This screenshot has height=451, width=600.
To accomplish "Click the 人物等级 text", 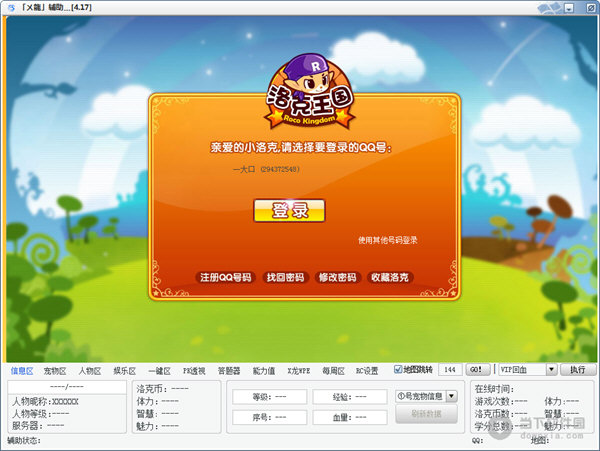I will click(41, 414).
